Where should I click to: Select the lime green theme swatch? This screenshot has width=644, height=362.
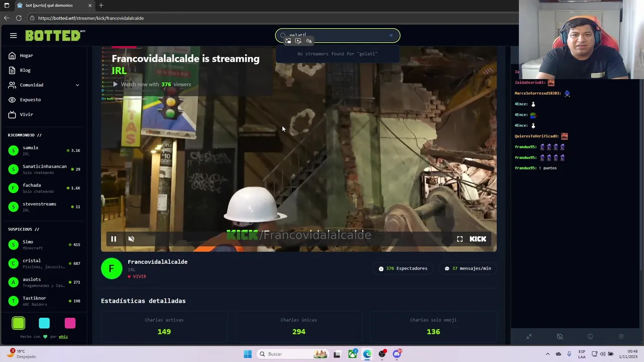[19, 323]
